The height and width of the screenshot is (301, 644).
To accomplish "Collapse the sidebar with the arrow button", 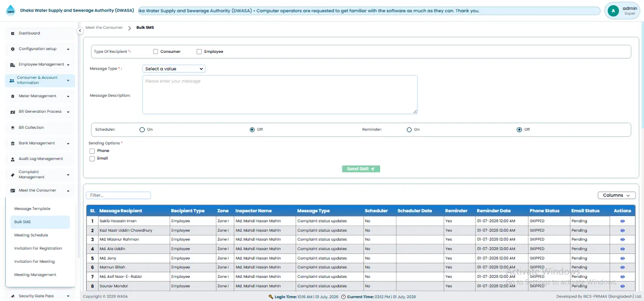I will 79,31.
